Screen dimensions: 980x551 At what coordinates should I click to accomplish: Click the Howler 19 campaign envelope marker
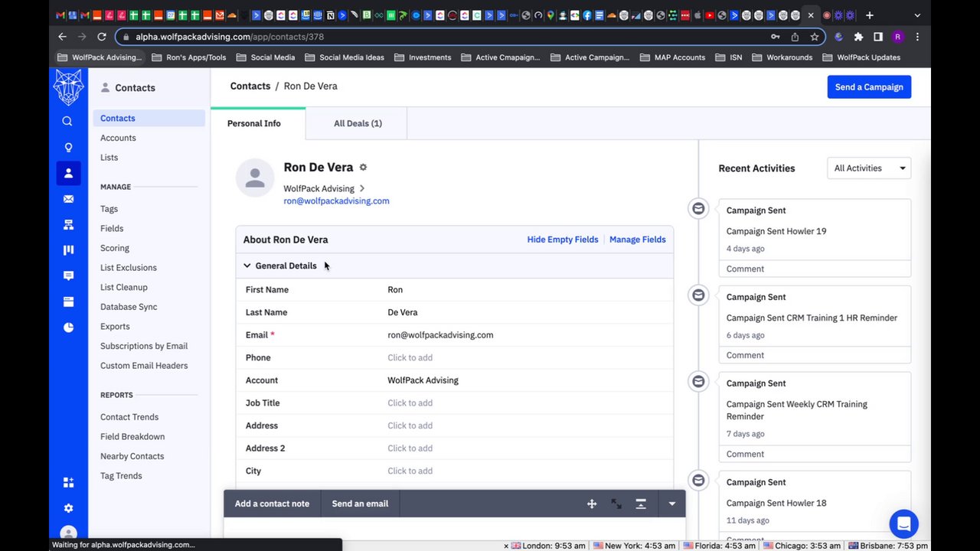(x=698, y=208)
